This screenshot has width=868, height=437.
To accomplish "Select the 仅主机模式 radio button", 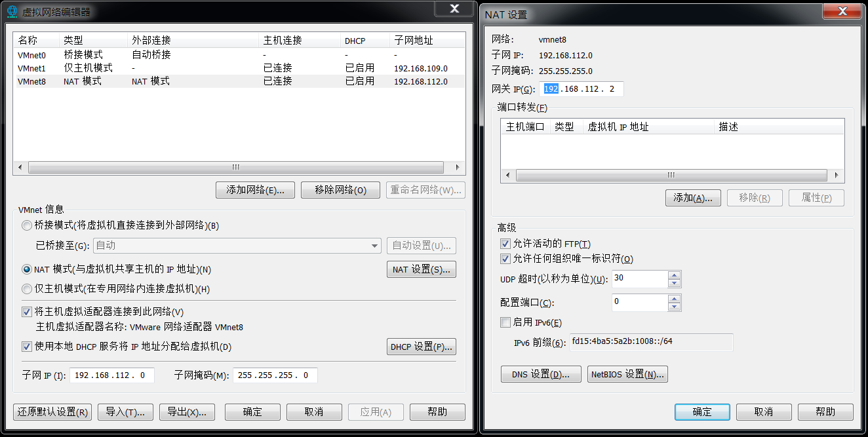I will 27,289.
